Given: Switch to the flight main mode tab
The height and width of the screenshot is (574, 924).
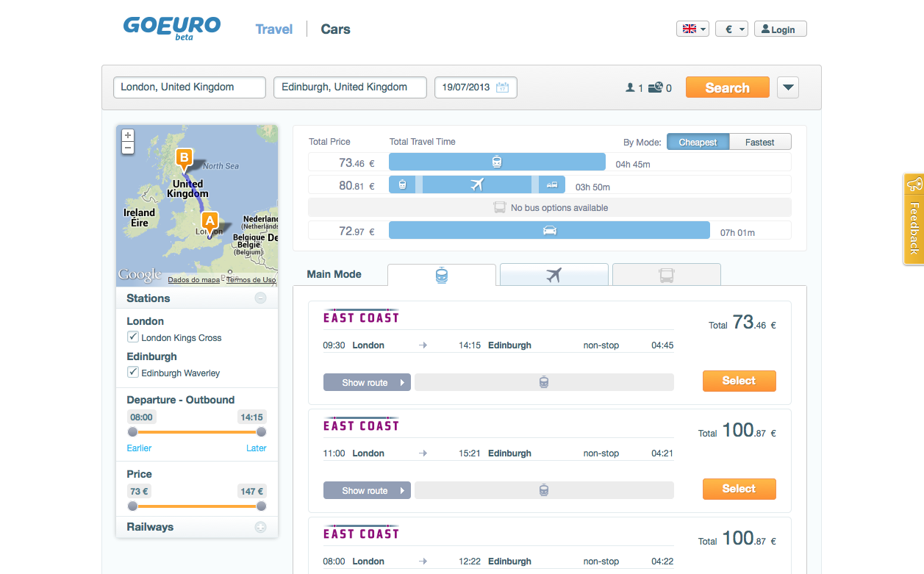Looking at the screenshot, I should (554, 275).
